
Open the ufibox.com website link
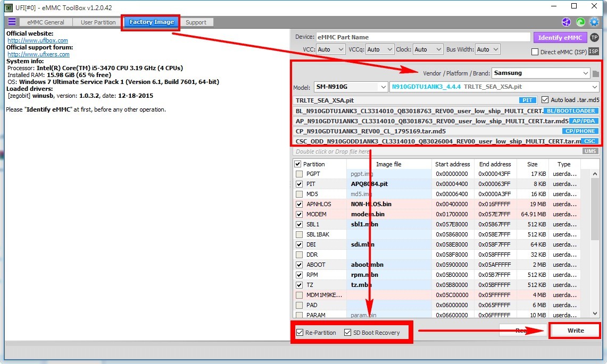click(x=38, y=40)
